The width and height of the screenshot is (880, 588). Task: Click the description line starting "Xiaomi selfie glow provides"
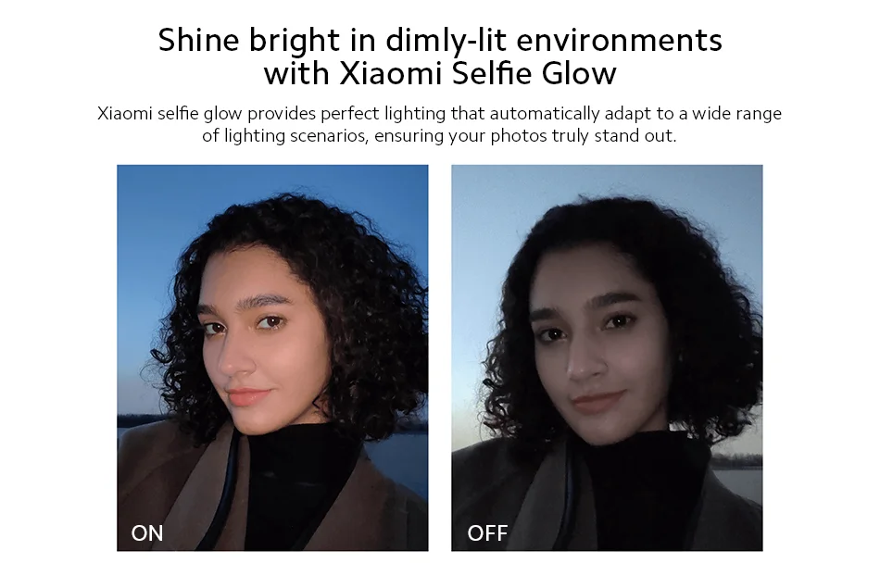tap(439, 113)
